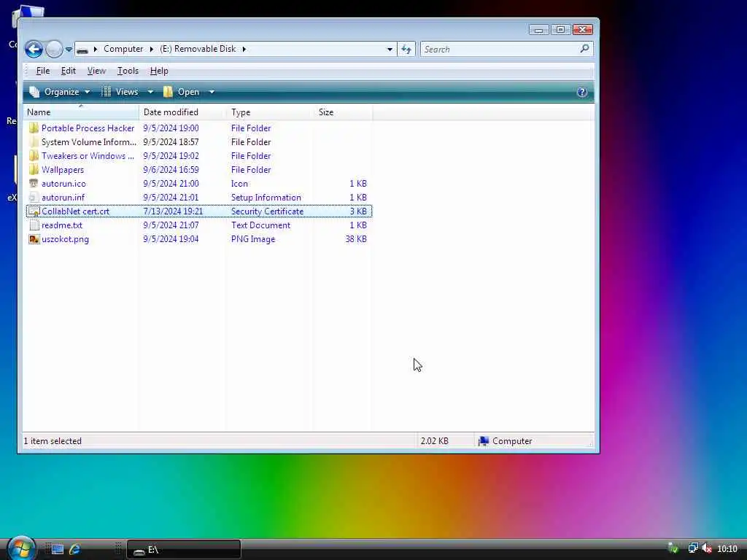The height and width of the screenshot is (560, 747).
Task: Open the File menu
Action: pyautogui.click(x=43, y=71)
